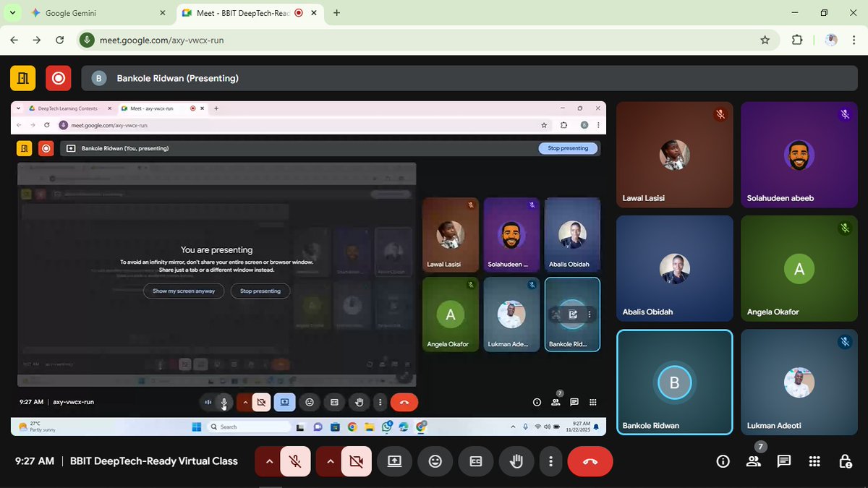
Task: Open meeting details
Action: pyautogui.click(x=723, y=461)
